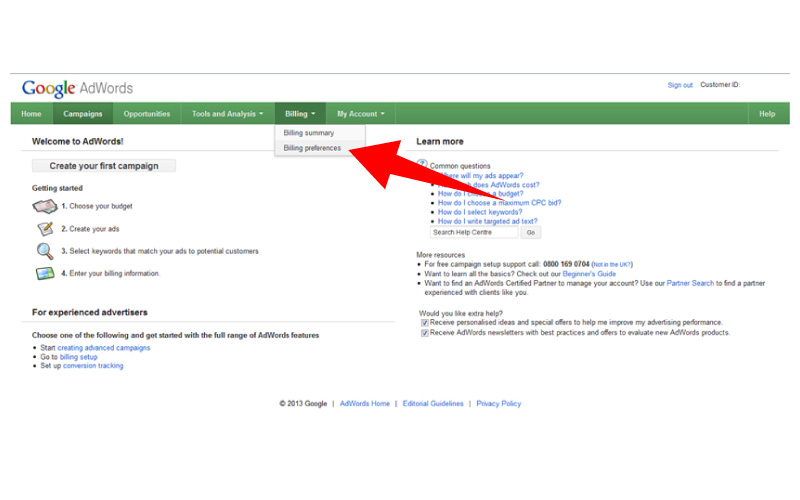Click Create your first campaign button

point(104,166)
